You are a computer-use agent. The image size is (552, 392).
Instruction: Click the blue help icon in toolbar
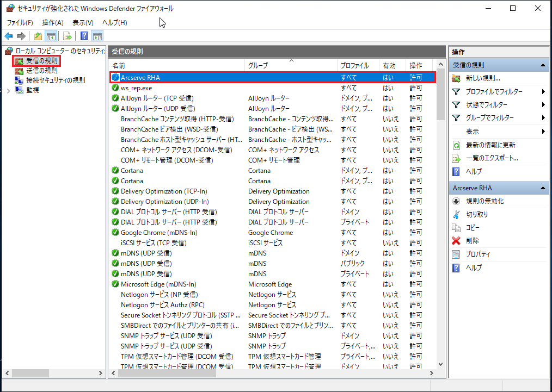point(84,36)
